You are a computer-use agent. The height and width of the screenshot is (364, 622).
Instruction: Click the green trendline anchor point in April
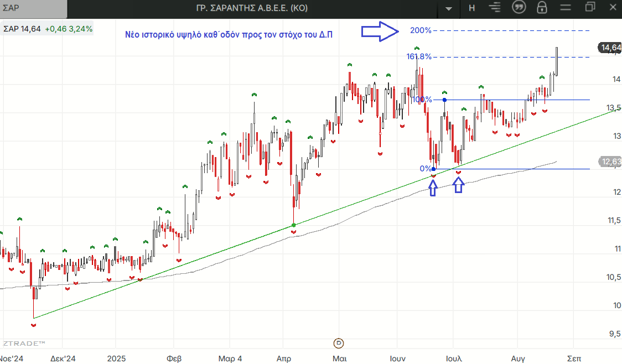(293, 225)
